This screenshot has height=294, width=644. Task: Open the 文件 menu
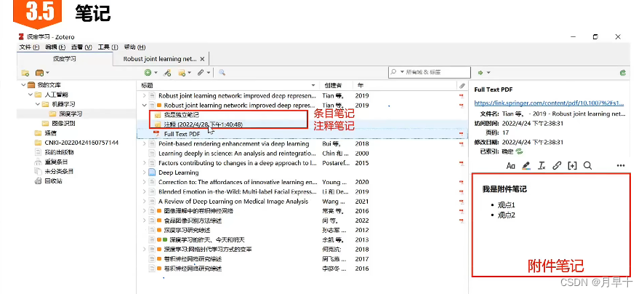coord(29,47)
